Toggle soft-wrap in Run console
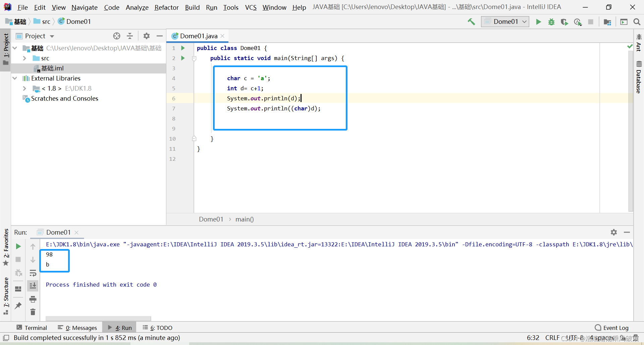644x345 pixels. click(33, 273)
